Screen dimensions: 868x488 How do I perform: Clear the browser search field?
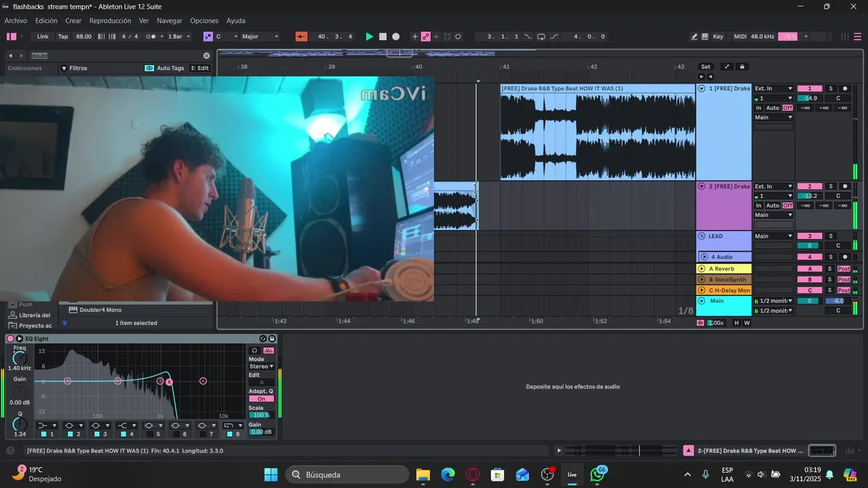coord(207,56)
